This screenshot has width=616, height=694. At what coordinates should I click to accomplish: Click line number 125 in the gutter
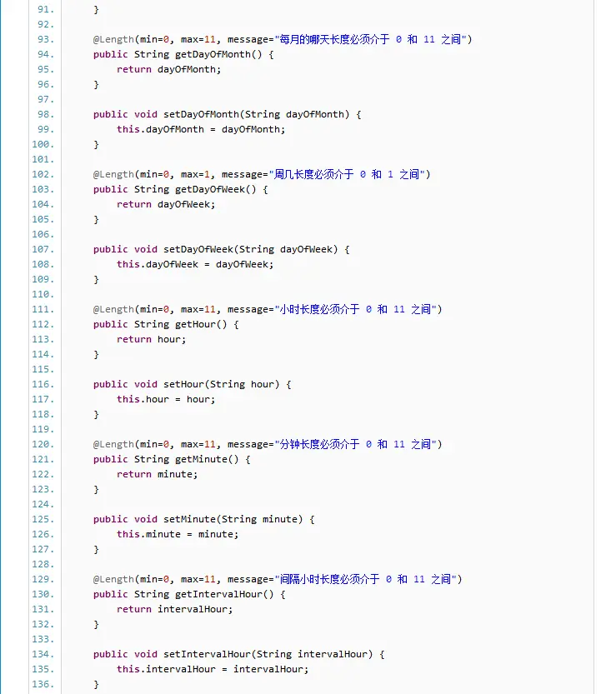(43, 519)
